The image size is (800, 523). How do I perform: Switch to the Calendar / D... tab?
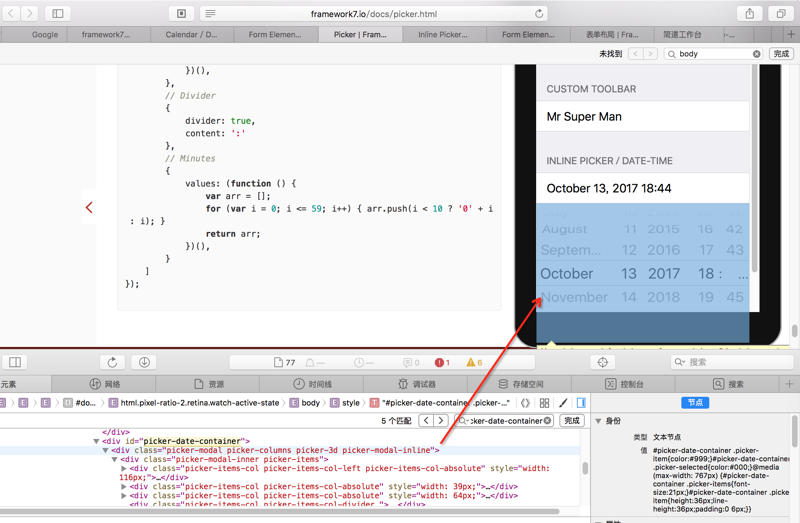point(191,34)
